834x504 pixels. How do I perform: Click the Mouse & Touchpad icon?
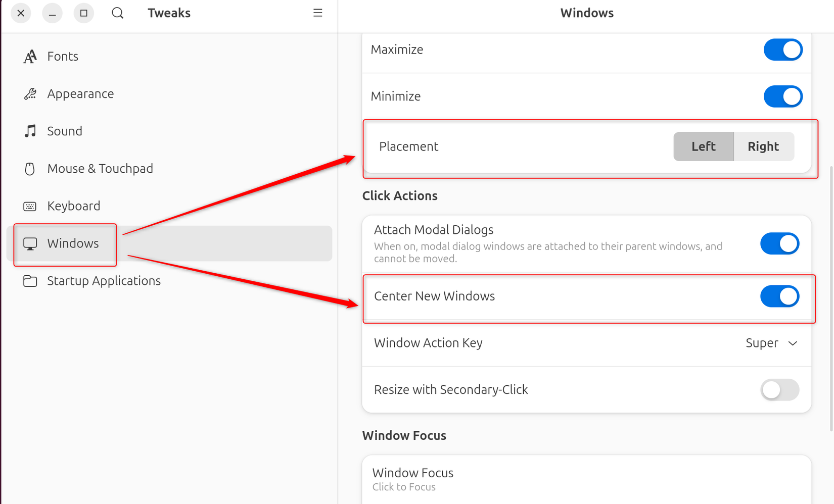tap(30, 169)
